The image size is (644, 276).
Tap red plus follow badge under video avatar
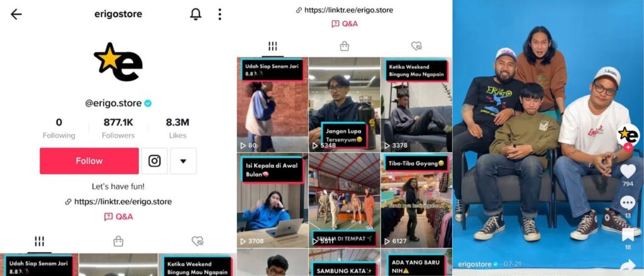[x=628, y=148]
